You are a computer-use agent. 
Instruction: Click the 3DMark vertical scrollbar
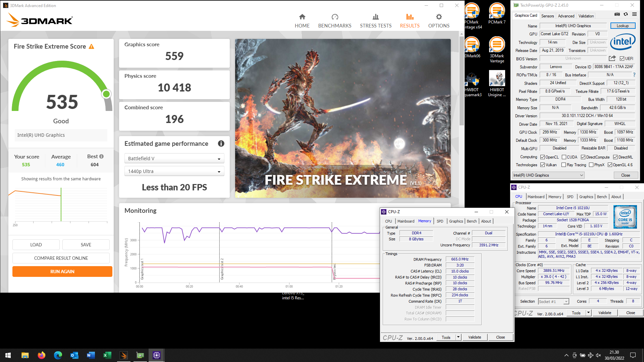tap(462, 80)
